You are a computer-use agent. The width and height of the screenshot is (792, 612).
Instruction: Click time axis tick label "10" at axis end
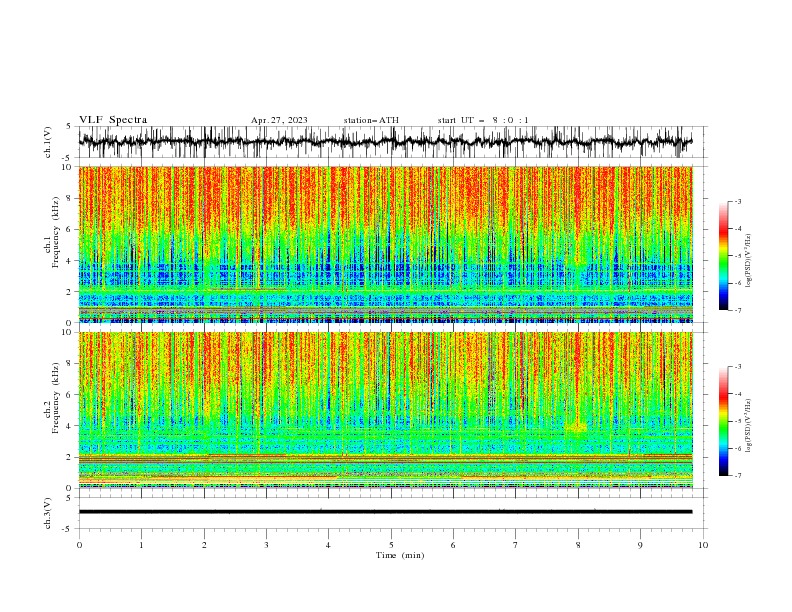(703, 545)
